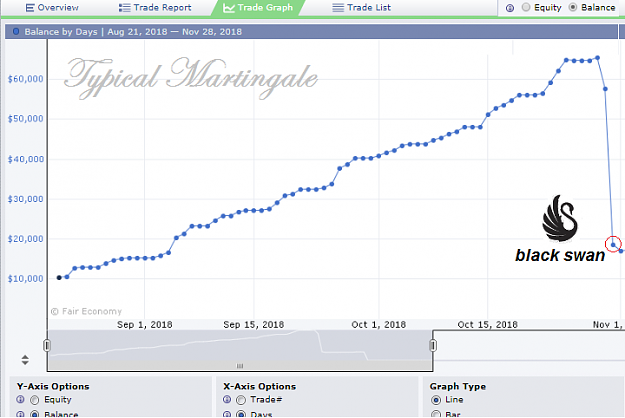Click the Overview tab list icon
The height and width of the screenshot is (418, 625).
coord(29,8)
